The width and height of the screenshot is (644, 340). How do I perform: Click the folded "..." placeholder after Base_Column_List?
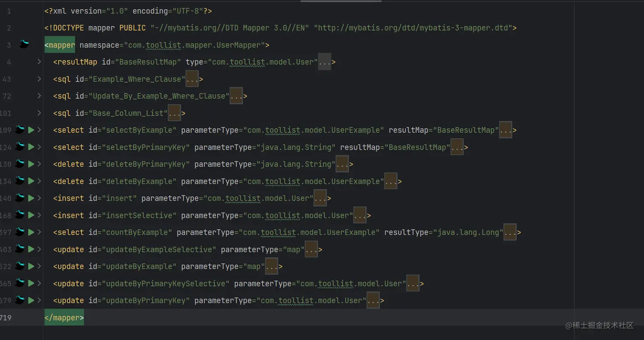[x=175, y=113]
